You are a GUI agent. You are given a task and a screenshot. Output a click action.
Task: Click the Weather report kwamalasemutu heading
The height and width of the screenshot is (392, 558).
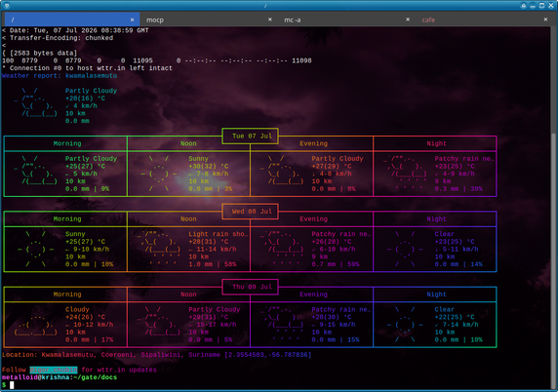(60, 76)
